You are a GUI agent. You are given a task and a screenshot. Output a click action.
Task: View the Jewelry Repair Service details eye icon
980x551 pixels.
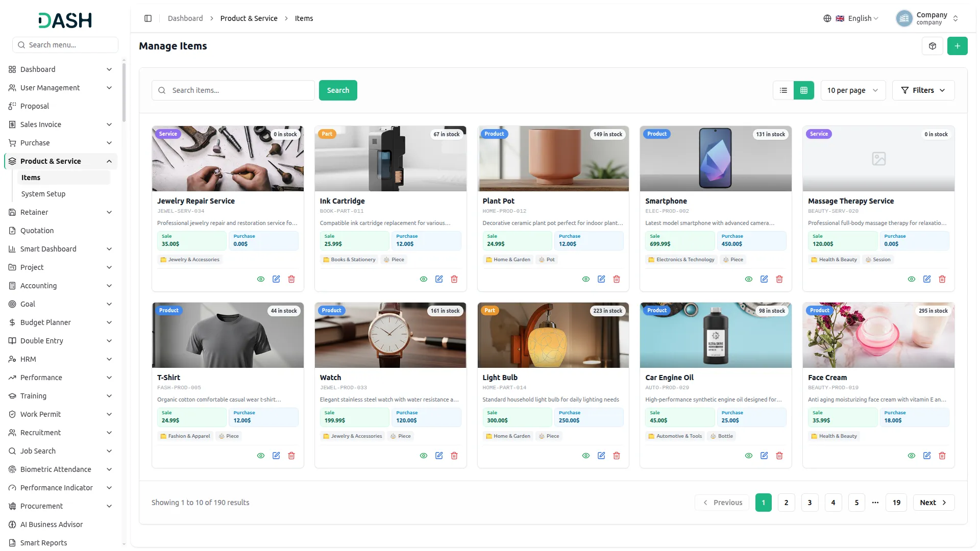click(261, 279)
